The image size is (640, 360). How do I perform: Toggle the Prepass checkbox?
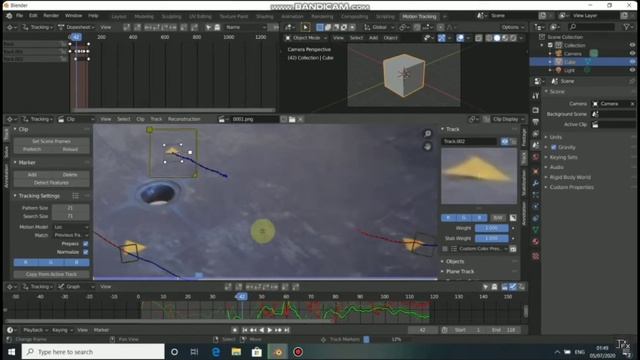click(86, 244)
